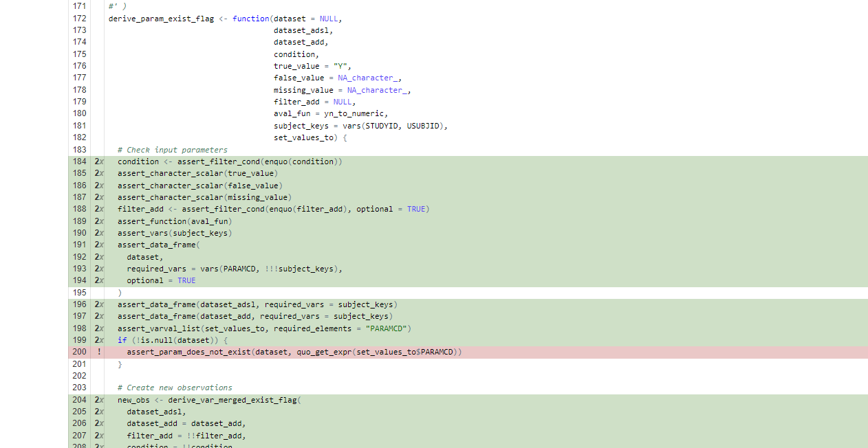Click the 'filter_add = NULL' argument line
The image size is (868, 448).
coord(315,102)
